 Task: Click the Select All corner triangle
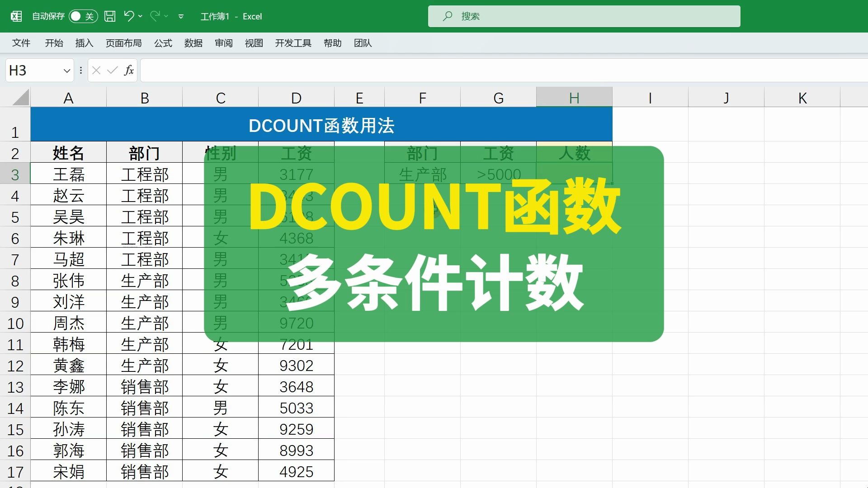pos(20,97)
